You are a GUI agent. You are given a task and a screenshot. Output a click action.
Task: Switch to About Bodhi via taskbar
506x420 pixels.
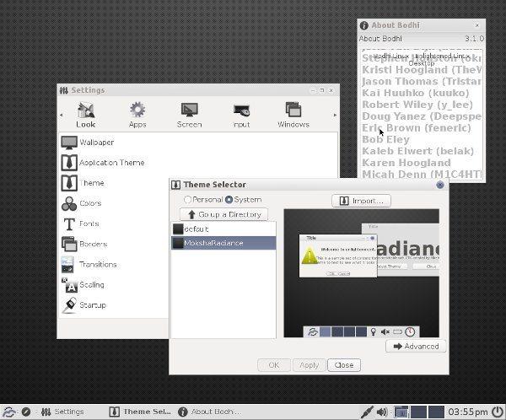(209, 412)
